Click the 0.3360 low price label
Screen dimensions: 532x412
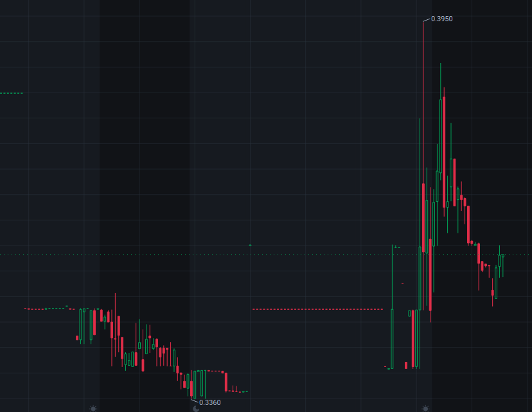point(209,402)
